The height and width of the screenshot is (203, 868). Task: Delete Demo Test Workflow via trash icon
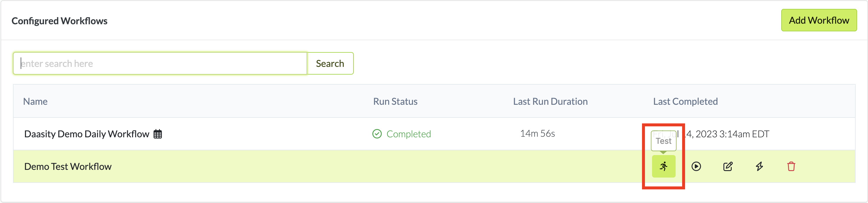click(x=791, y=166)
